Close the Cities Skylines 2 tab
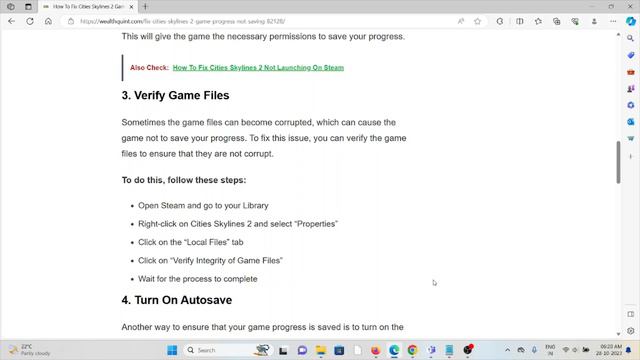Screen dimensions: 640x360 [x=131, y=7]
